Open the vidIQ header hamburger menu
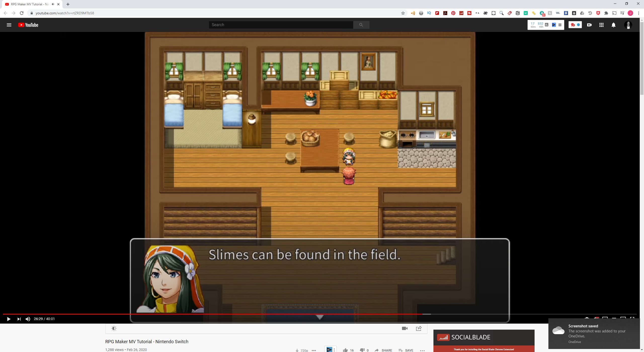This screenshot has height=352, width=644. (560, 25)
